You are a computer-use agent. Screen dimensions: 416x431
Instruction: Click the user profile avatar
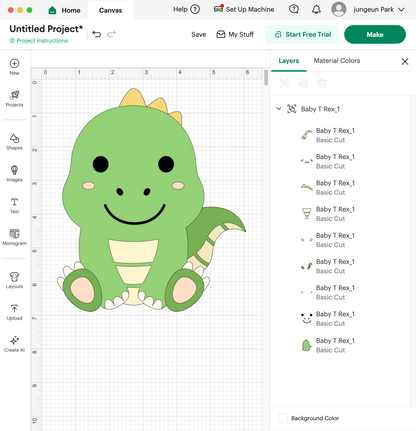[338, 9]
